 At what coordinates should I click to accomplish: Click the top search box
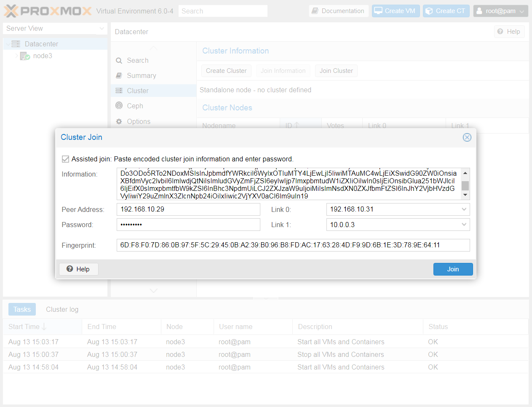(x=223, y=11)
